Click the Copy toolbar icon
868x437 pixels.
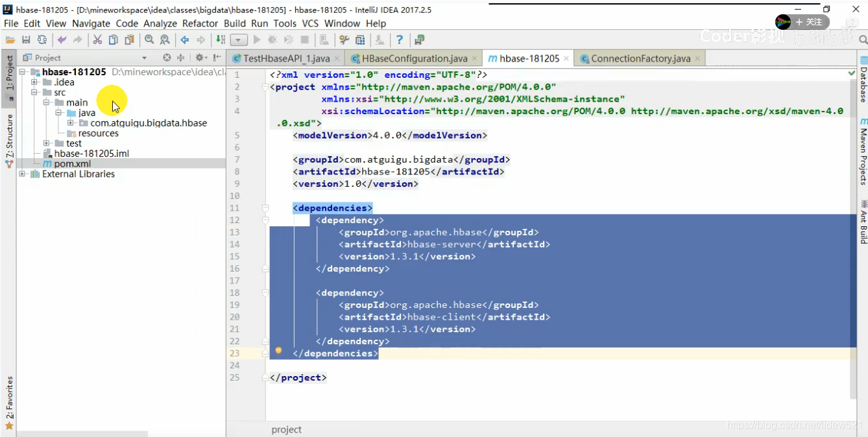coord(114,40)
